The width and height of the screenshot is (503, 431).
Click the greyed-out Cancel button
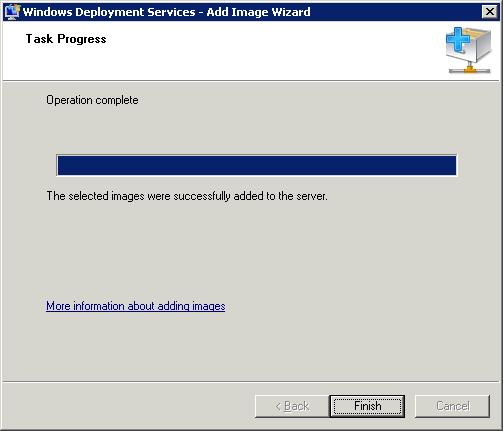click(x=453, y=406)
